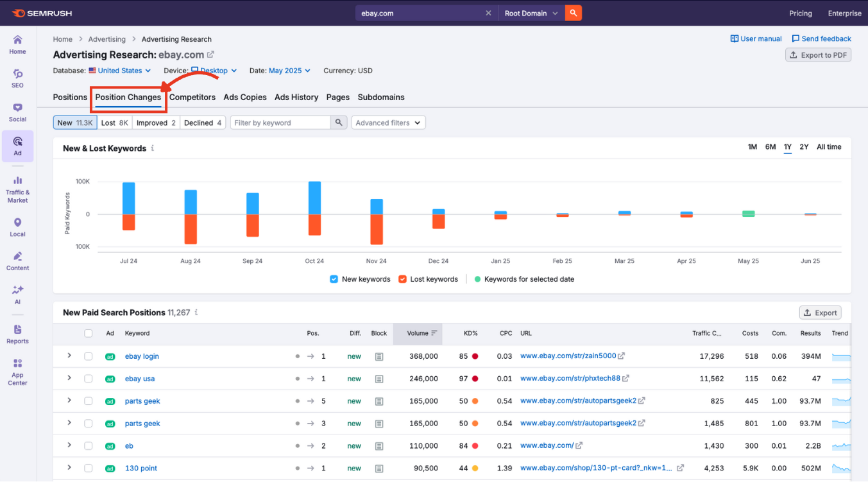Open the Ads History tab

click(x=296, y=97)
